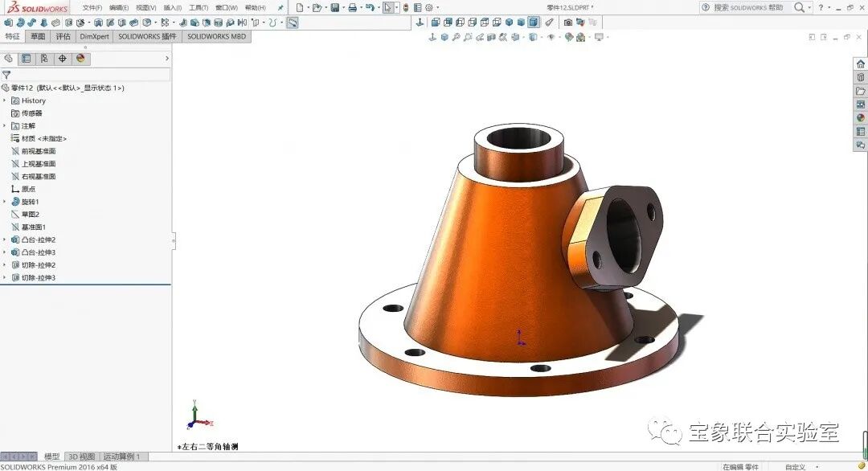868x471 pixels.
Task: Open the 帮助(H) menu
Action: coord(256,8)
